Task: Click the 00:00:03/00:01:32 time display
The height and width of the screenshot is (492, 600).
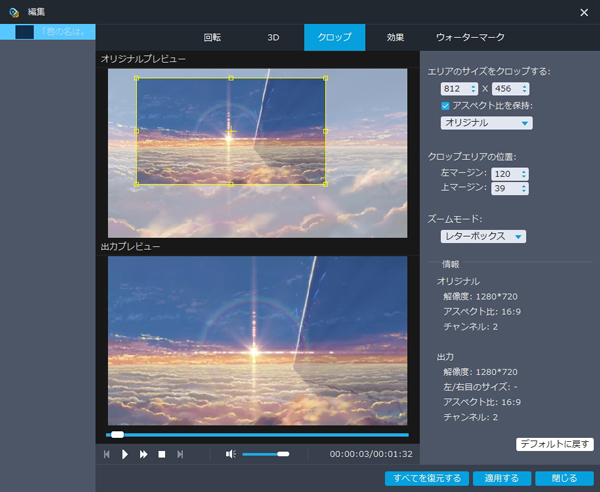Action: pos(371,454)
